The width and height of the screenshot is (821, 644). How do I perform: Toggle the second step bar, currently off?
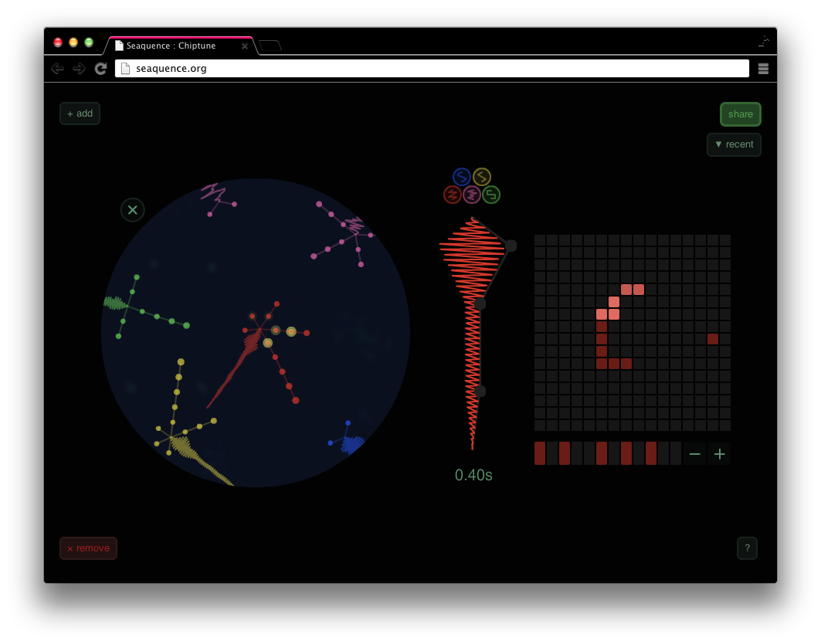552,453
